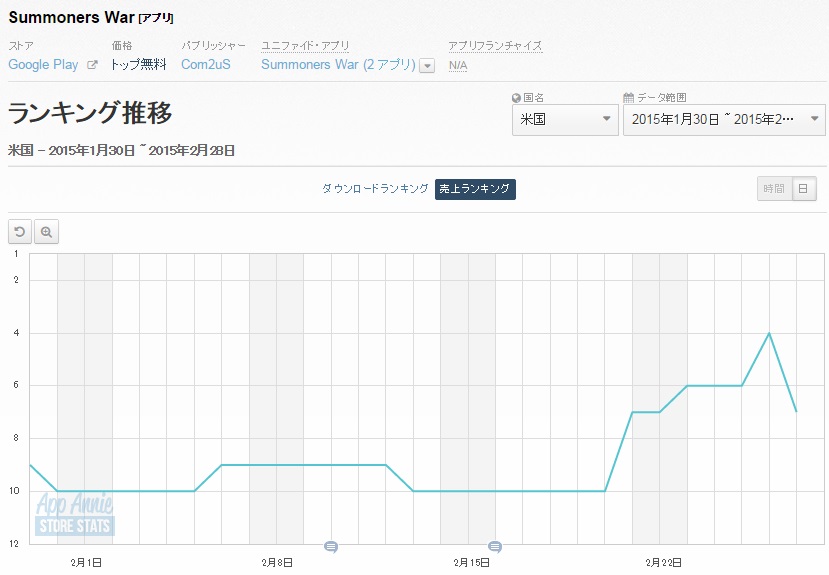829x575 pixels.
Task: Select the 売上ランキング tab
Action: (475, 189)
